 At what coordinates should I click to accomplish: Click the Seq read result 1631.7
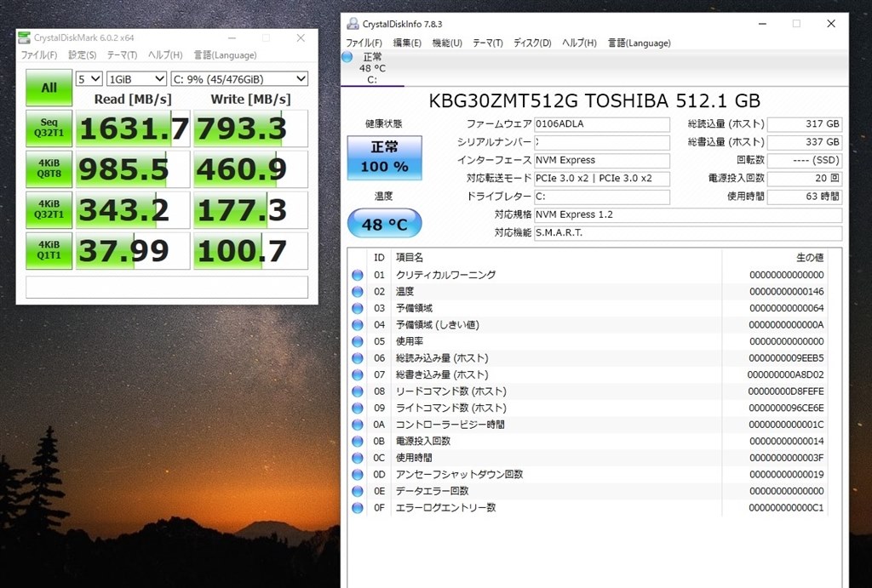click(x=133, y=128)
